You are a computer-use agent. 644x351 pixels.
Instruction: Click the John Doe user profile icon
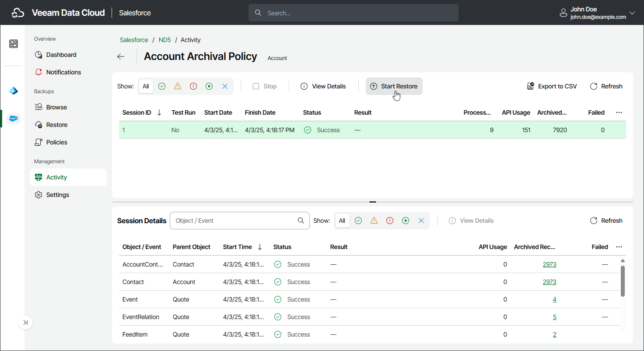[x=563, y=13]
